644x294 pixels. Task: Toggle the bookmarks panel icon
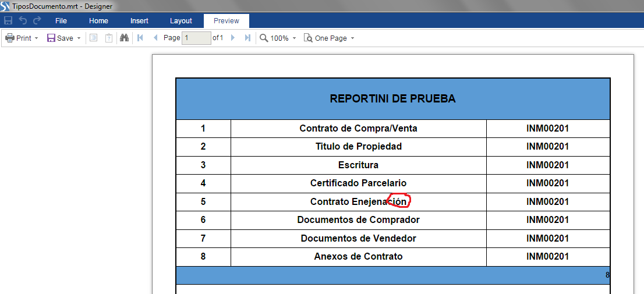coord(94,38)
